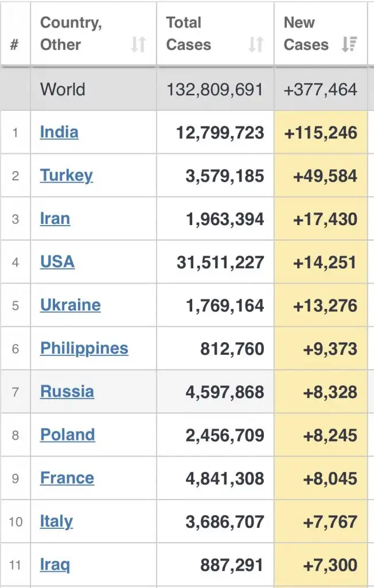Screen dimensions: 374x588
Task: Select India's highlighted +115,246 new cases cell
Action: pyautogui.click(x=321, y=132)
